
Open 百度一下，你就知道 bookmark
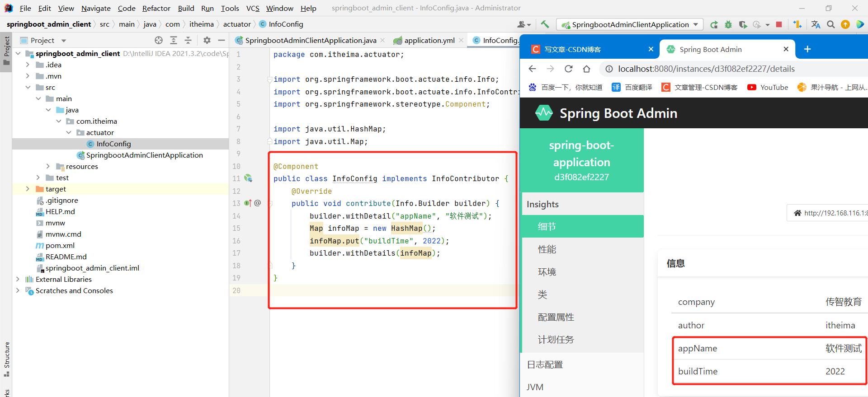[565, 87]
